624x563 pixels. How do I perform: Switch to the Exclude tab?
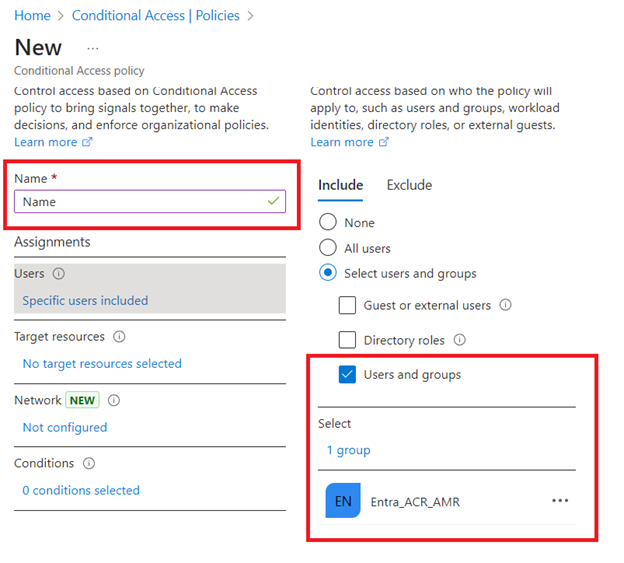click(x=409, y=185)
